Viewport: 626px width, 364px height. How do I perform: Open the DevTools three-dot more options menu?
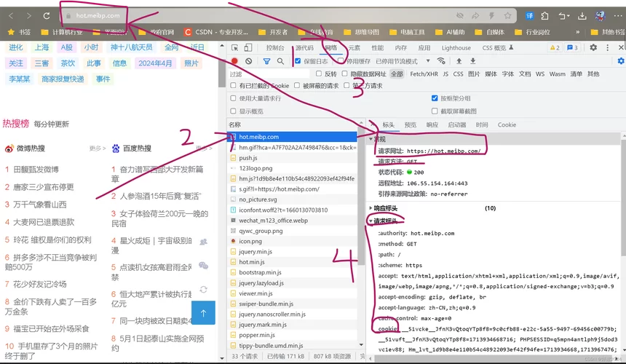pyautogui.click(x=607, y=47)
